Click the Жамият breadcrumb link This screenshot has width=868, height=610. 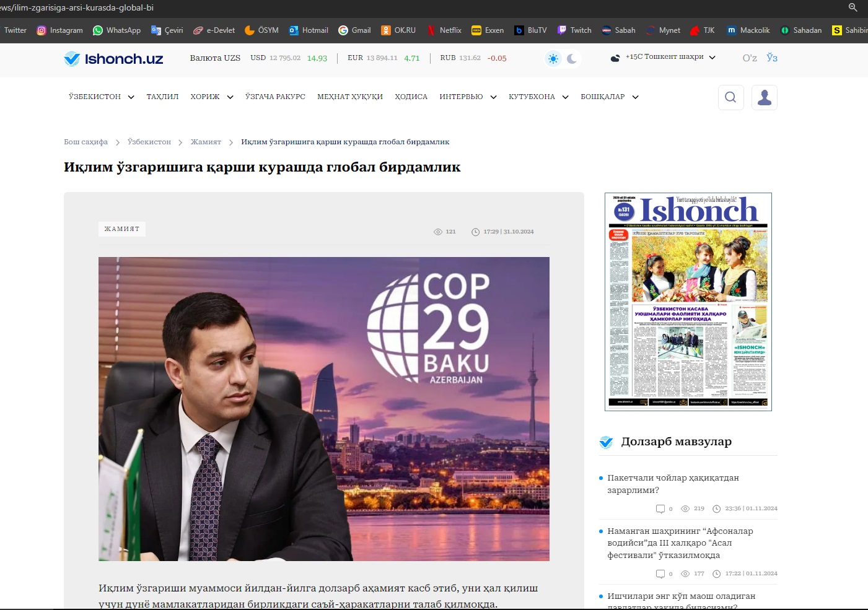206,142
